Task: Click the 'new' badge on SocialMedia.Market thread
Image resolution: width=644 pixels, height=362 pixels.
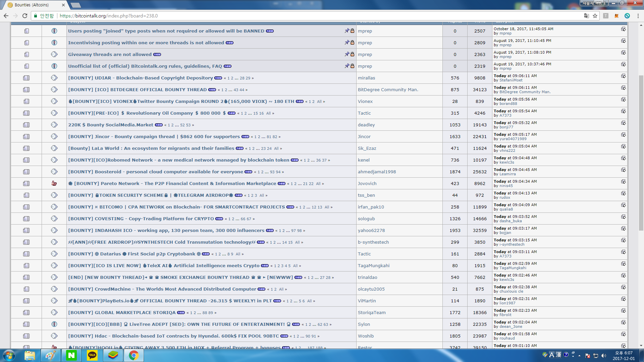Action: pos(159,125)
